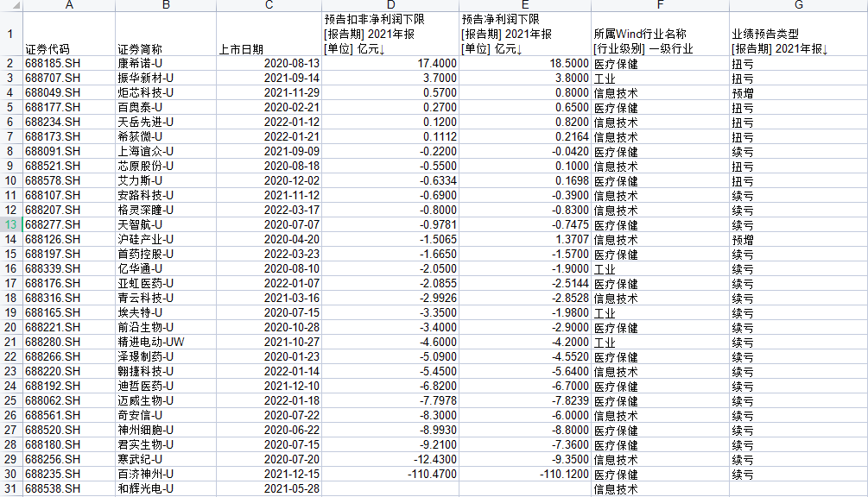Screen dimensions: 868x497
Task: Select value 17.4000 in column D
Action: (x=390, y=63)
